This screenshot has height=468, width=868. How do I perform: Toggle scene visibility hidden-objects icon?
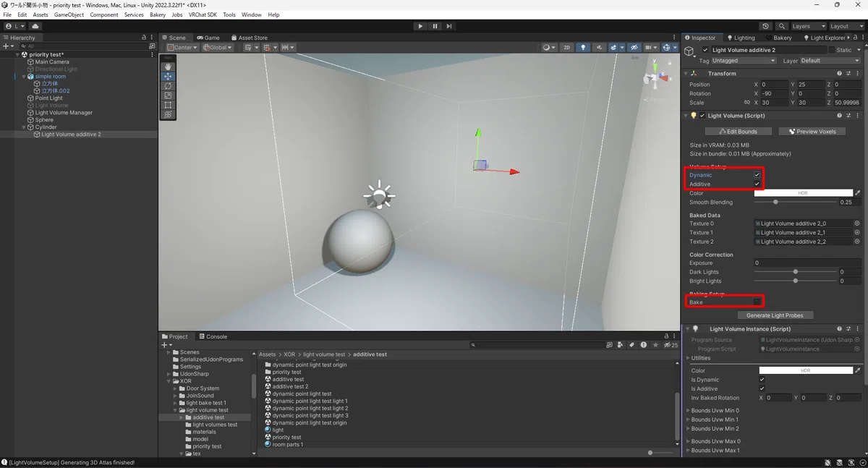click(x=634, y=48)
